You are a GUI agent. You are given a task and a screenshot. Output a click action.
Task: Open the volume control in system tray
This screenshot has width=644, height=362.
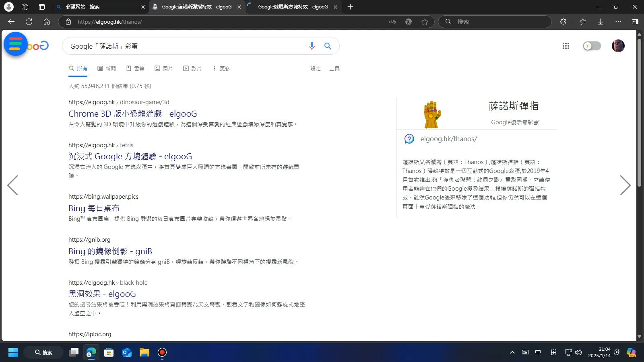click(578, 352)
